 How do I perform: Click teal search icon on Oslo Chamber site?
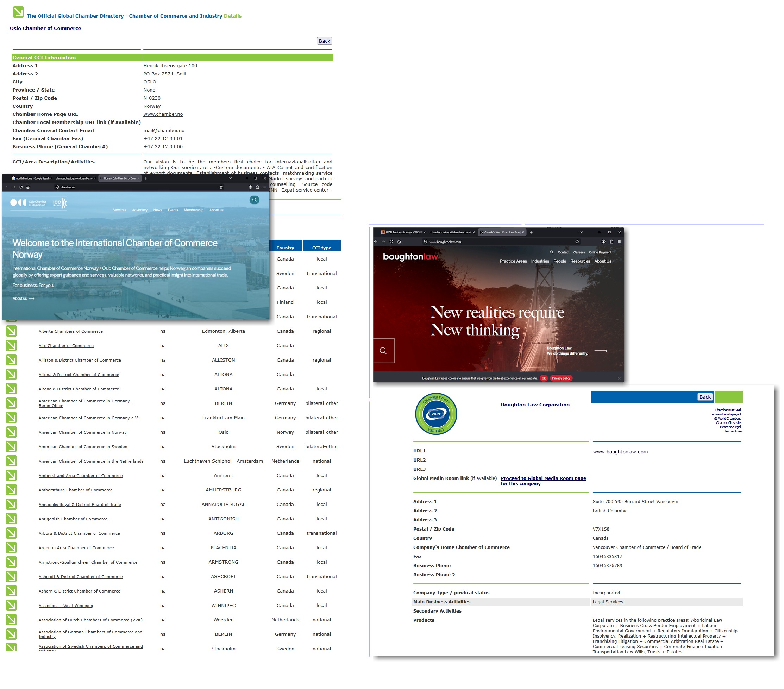[x=254, y=200]
